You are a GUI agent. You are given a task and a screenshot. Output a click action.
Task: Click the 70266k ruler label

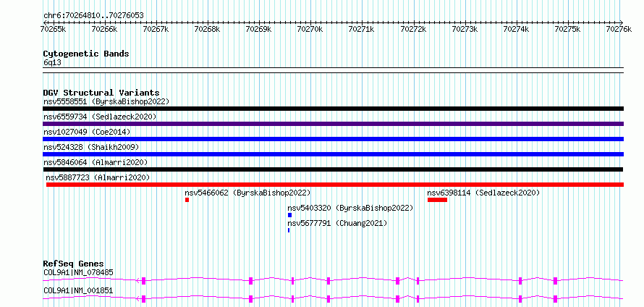(x=104, y=29)
